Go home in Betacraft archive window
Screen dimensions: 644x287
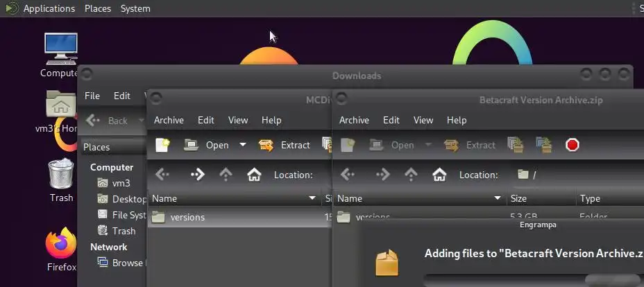point(439,175)
